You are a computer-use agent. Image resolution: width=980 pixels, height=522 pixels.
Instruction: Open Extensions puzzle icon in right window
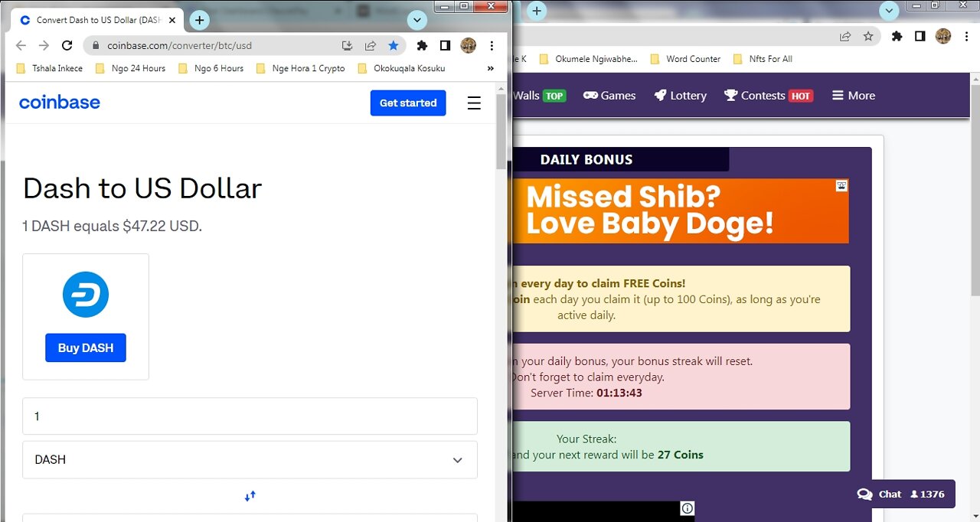coord(897,36)
